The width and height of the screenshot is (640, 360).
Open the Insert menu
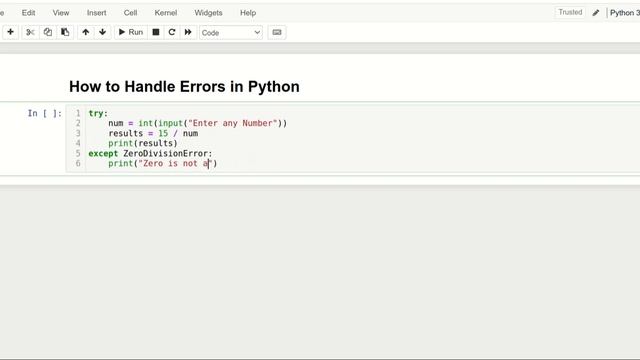coord(97,13)
